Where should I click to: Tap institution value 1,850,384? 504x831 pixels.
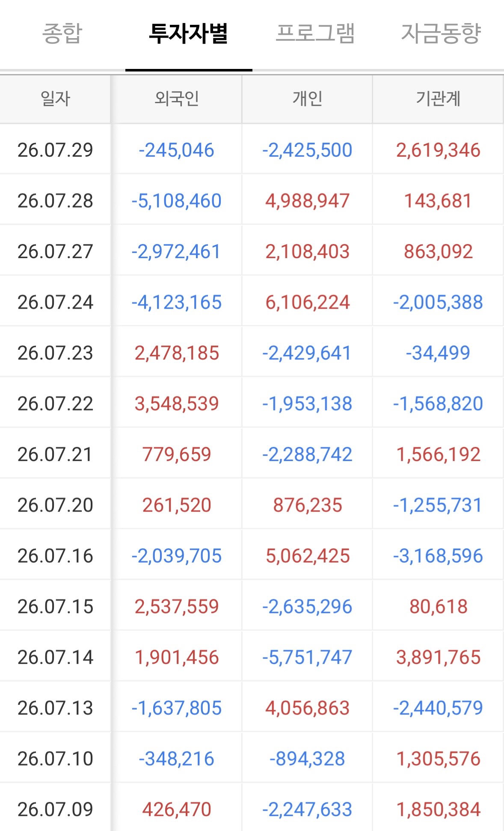coord(438,810)
